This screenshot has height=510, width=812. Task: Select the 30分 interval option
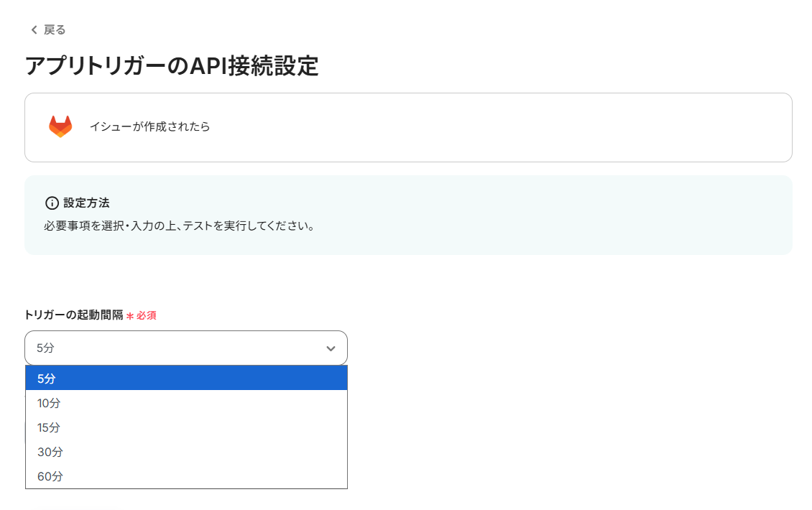[50, 452]
